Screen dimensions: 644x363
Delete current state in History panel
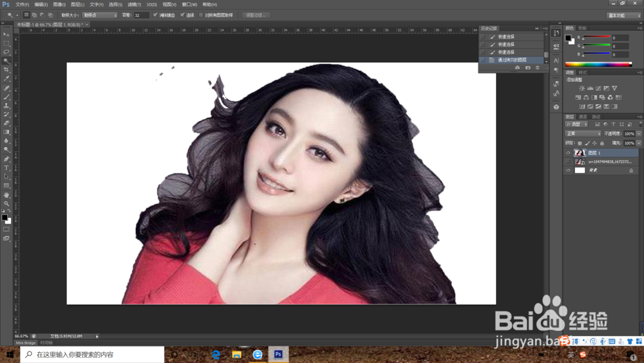[538, 68]
